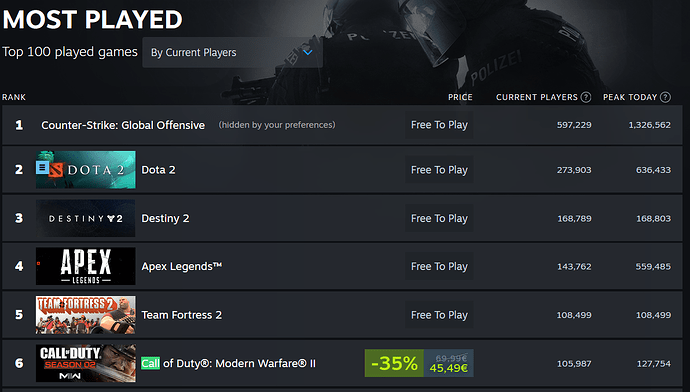
Task: Open the Counter-Strike: Global Offensive title link
Action: [x=123, y=125]
